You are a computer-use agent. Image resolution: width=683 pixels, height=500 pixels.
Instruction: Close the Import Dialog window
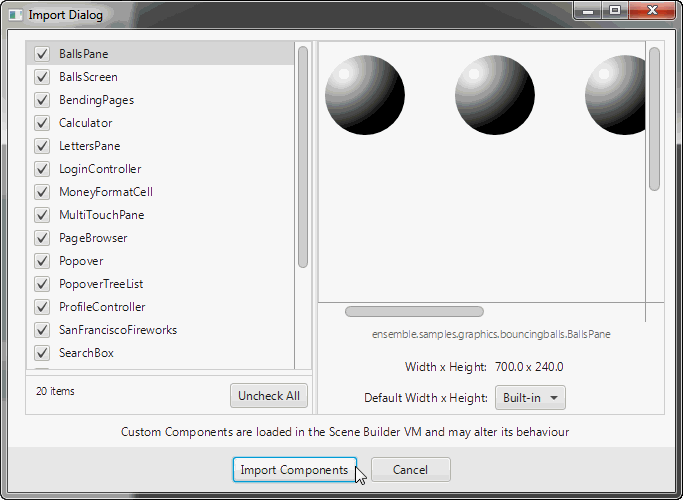(652, 10)
